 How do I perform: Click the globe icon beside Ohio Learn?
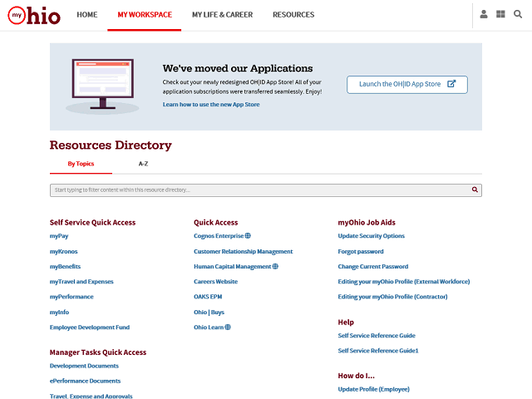click(x=228, y=328)
